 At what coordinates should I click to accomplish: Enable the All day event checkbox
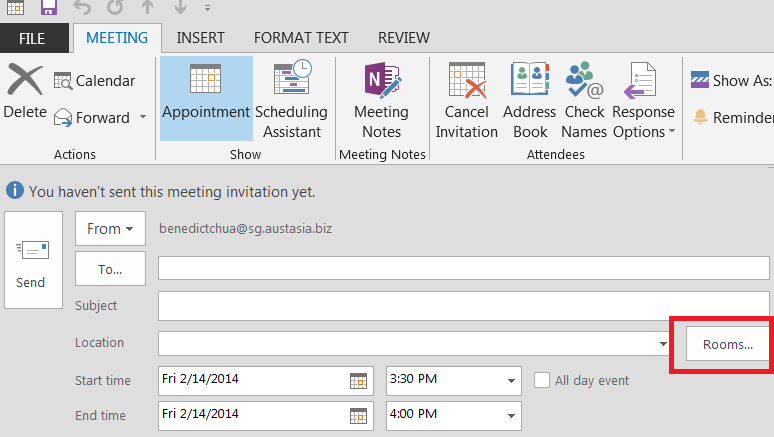pyautogui.click(x=542, y=380)
